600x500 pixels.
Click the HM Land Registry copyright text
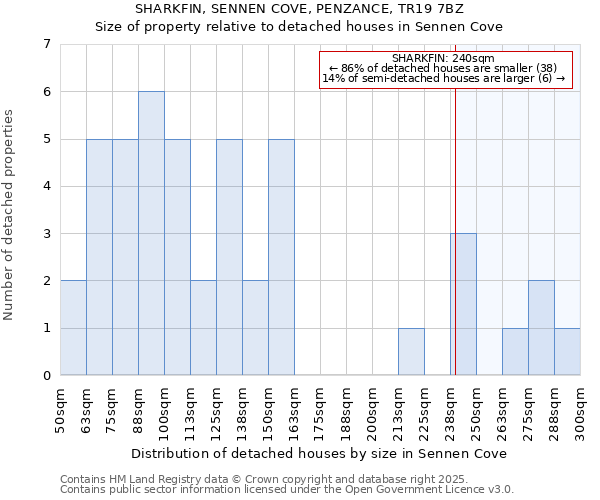tap(272, 479)
